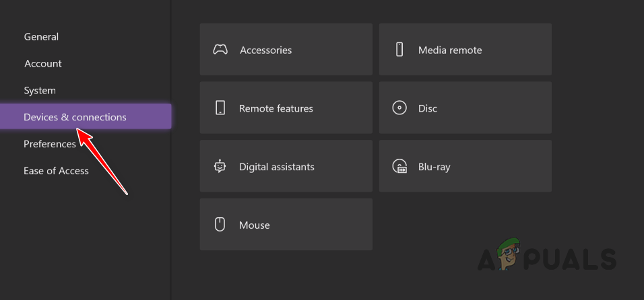Go to the System settings category

tap(40, 91)
